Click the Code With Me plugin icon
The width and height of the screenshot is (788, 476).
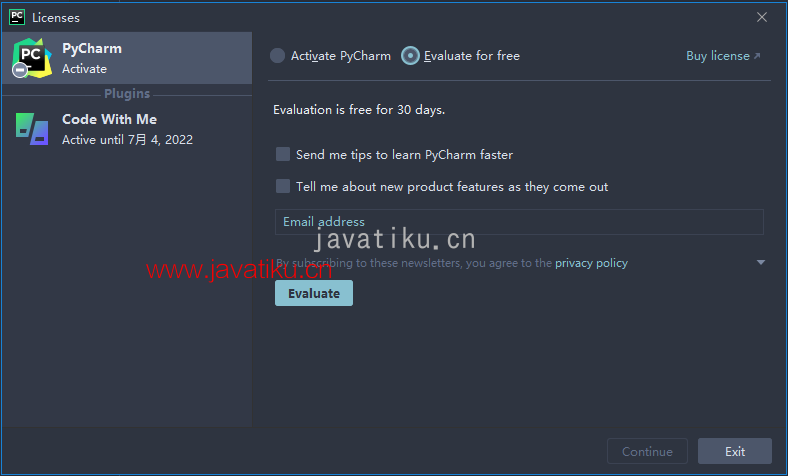click(32, 129)
